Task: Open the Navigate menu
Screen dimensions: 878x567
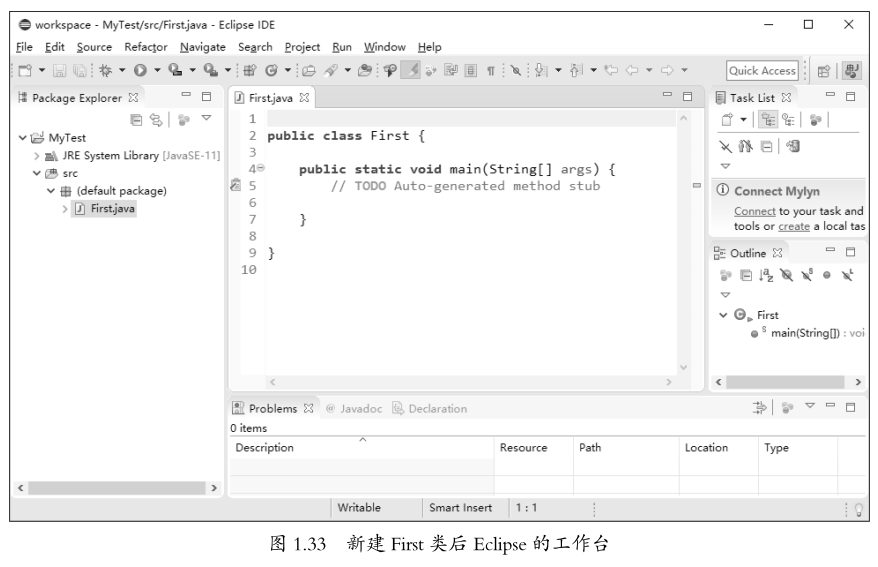Action: (x=203, y=47)
